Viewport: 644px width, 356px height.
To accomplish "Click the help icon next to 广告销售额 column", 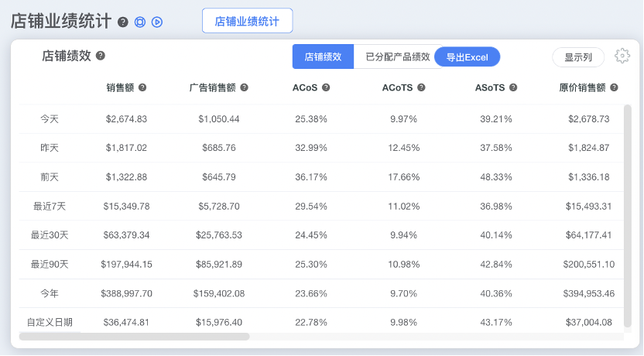I will 244,87.
